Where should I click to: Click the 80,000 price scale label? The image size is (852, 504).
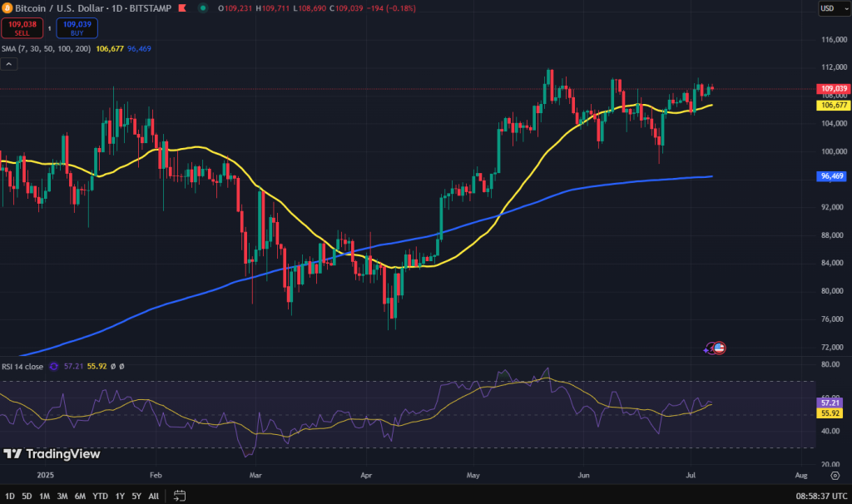[832, 291]
